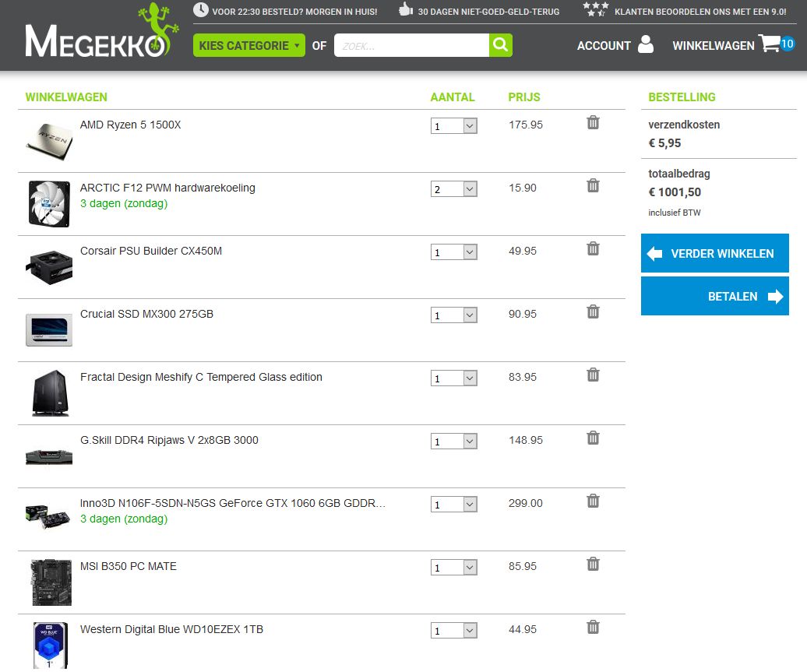Click the Megekko gecko logo
Viewport: 807px width, 672px height.
(x=102, y=31)
